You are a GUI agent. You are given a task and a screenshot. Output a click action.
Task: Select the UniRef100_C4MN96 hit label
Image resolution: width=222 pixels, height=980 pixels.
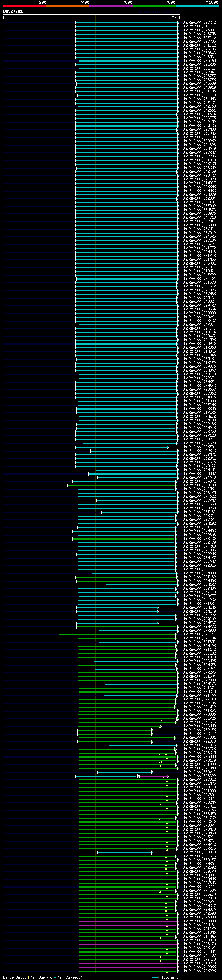(x=199, y=531)
